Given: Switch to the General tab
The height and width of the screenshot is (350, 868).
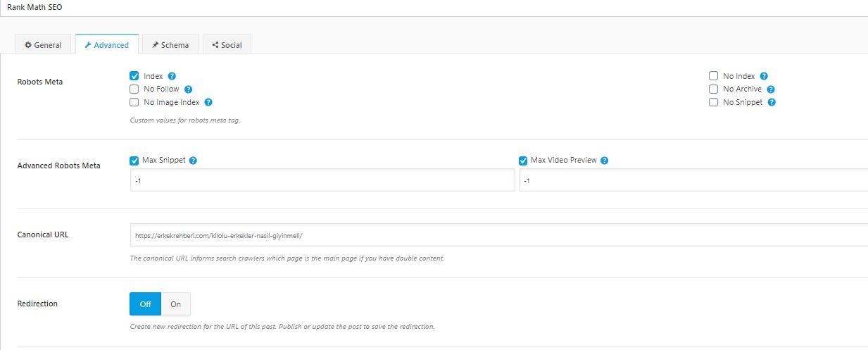Looking at the screenshot, I should 43,45.
